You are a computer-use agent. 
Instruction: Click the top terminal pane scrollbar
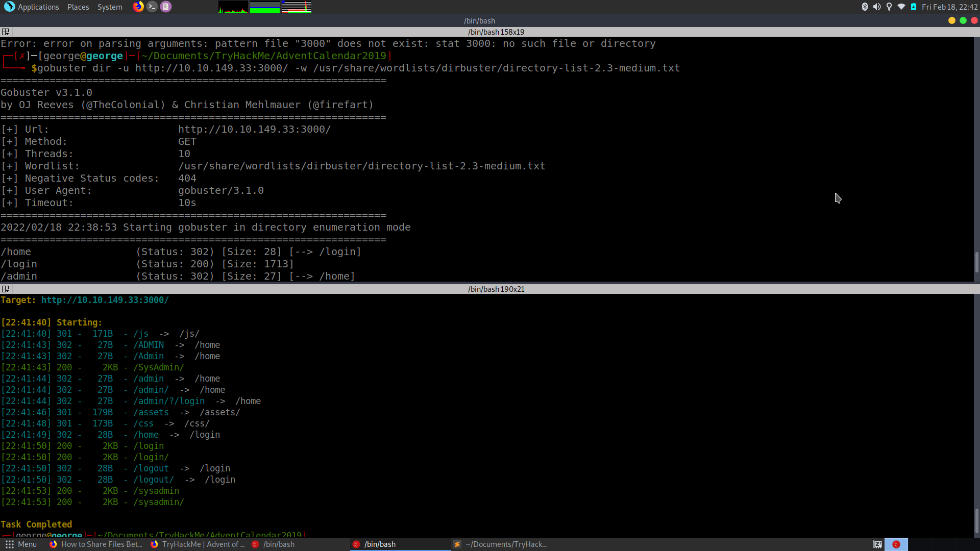coord(976,262)
